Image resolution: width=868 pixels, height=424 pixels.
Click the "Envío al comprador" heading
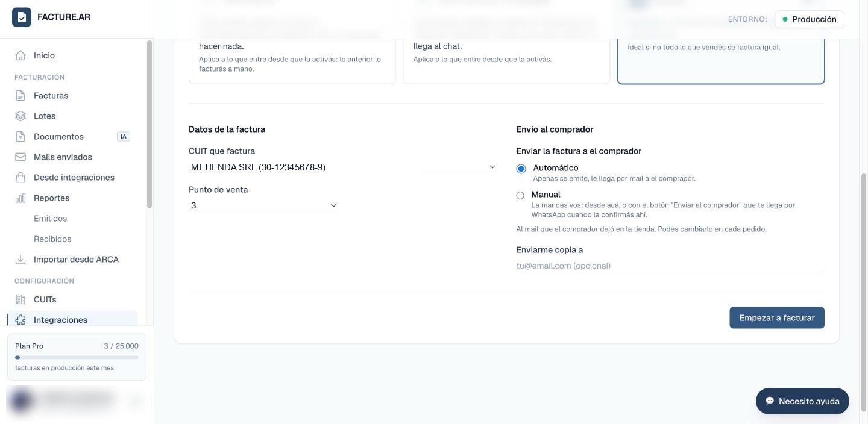coord(555,129)
